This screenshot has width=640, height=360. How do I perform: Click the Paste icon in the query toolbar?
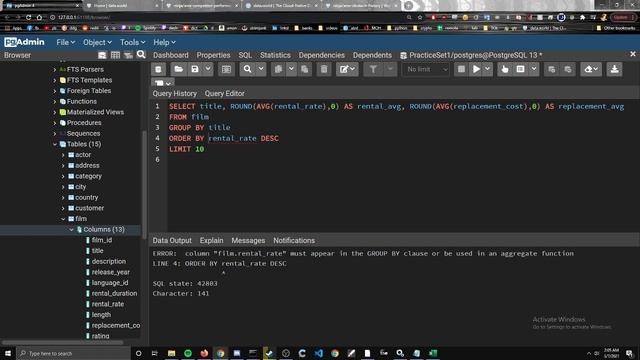click(x=304, y=69)
